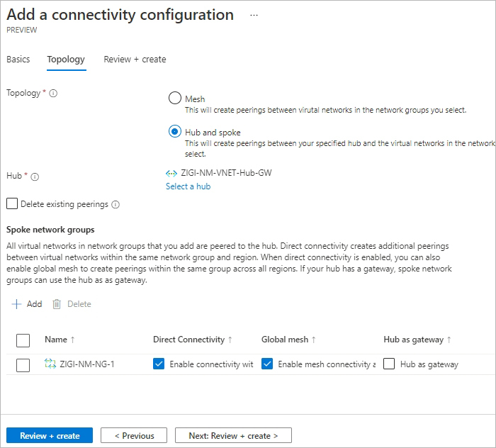Click info icon beside Delete existing peerings
The width and height of the screenshot is (496, 448).
(x=115, y=205)
